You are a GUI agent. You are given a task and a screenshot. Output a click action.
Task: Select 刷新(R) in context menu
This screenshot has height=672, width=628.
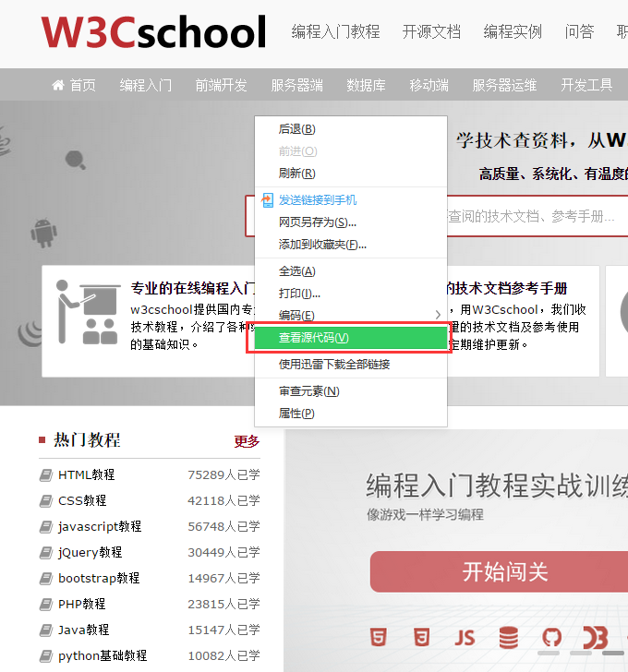[x=351, y=174]
